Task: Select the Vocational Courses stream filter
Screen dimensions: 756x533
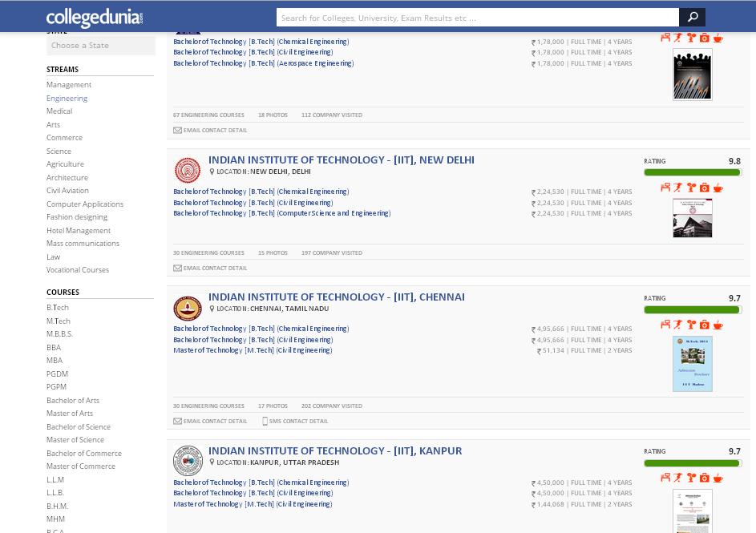Action: pyautogui.click(x=78, y=270)
